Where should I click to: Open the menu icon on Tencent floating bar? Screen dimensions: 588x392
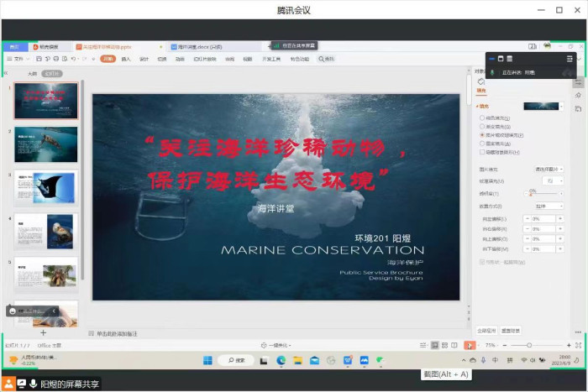tap(570, 59)
